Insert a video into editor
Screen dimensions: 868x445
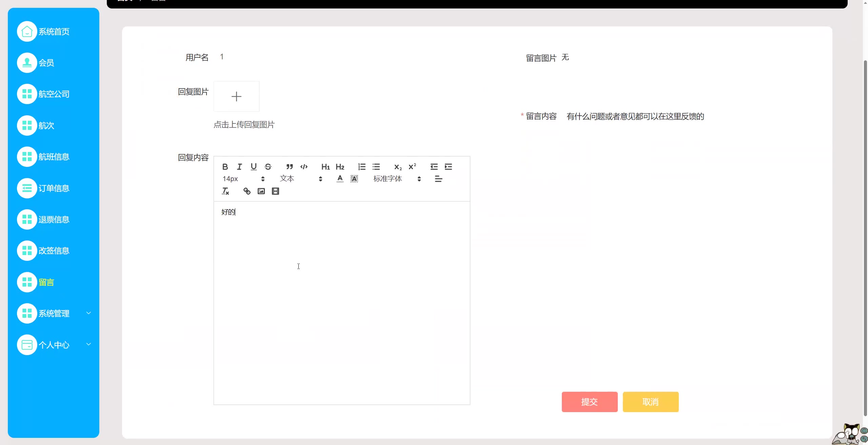click(275, 191)
